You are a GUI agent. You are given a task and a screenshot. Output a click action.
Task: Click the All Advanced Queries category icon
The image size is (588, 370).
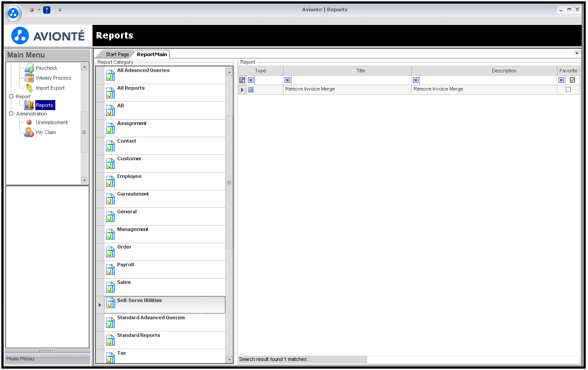(x=110, y=75)
